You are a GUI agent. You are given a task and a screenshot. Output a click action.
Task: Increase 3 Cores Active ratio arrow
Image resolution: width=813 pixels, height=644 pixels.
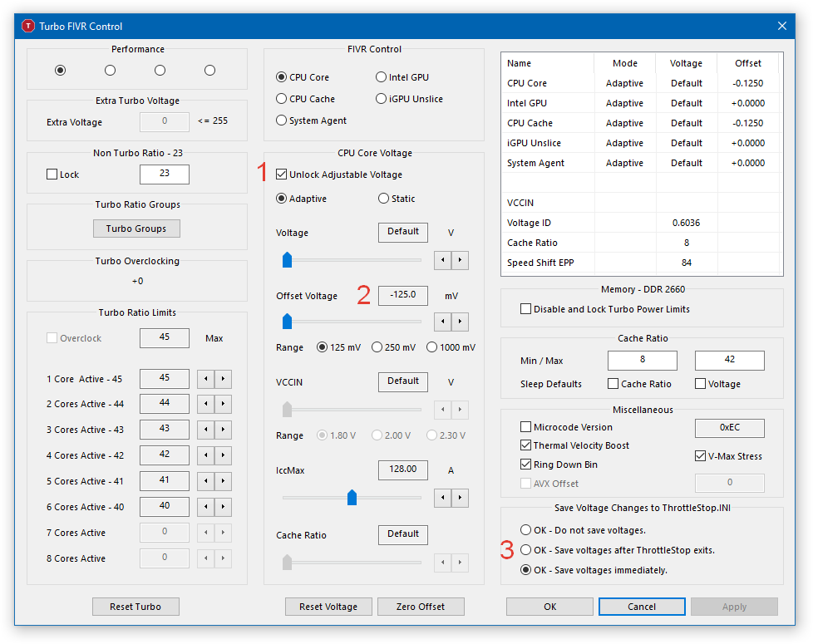pyautogui.click(x=223, y=430)
